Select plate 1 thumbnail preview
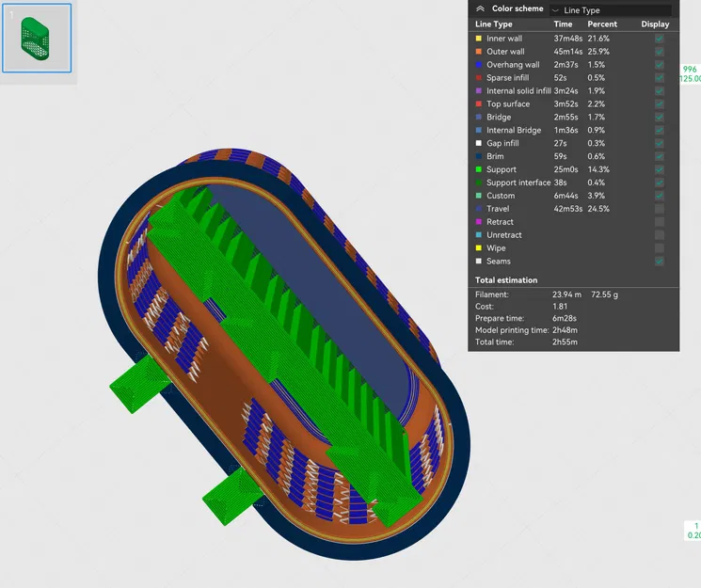This screenshot has height=588, width=701. [37, 38]
